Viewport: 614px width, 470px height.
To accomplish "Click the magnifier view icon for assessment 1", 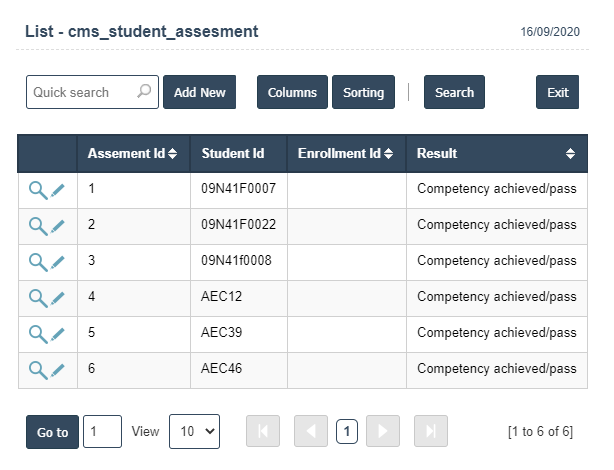I will pyautogui.click(x=37, y=189).
